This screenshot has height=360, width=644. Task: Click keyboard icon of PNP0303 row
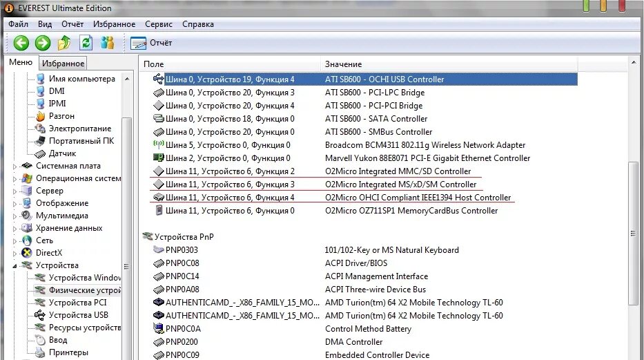point(159,249)
